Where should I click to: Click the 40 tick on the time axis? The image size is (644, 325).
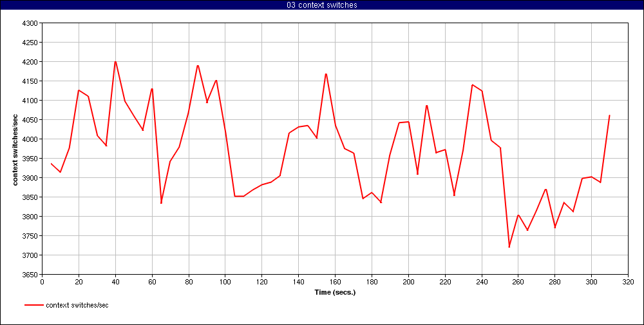(x=115, y=282)
